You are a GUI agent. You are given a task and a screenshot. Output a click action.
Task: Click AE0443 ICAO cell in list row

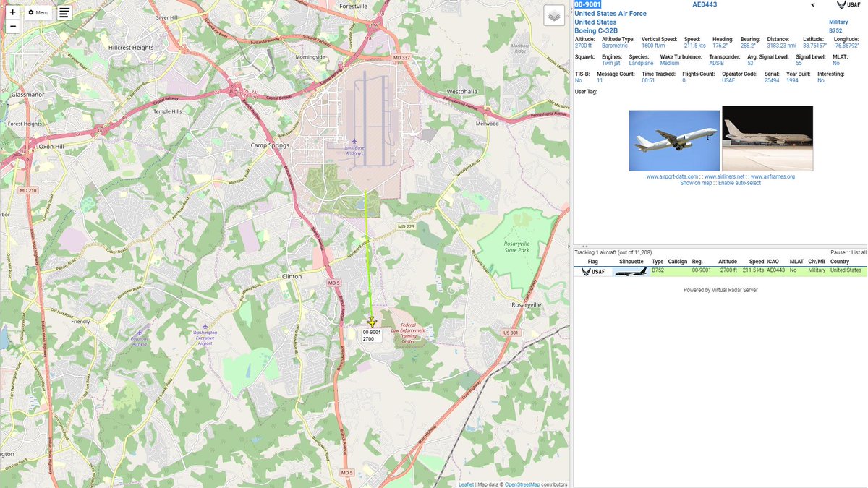click(x=775, y=270)
